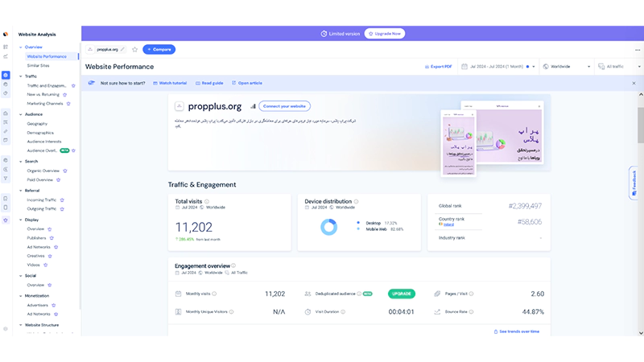Image resolution: width=644 pixels, height=362 pixels.
Task: Click the star icon next to Marketing Channels
Action: [x=68, y=104]
